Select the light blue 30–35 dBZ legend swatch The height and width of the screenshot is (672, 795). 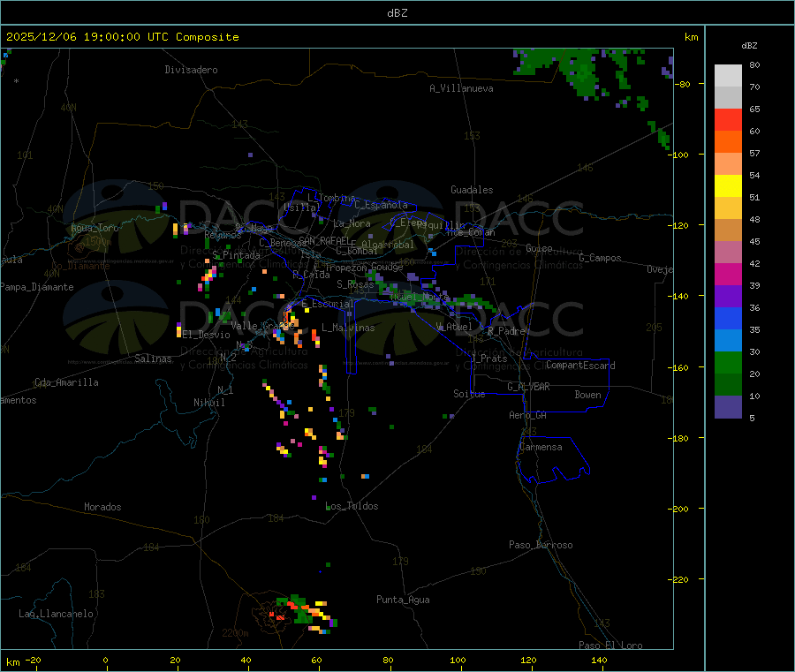pyautogui.click(x=728, y=341)
